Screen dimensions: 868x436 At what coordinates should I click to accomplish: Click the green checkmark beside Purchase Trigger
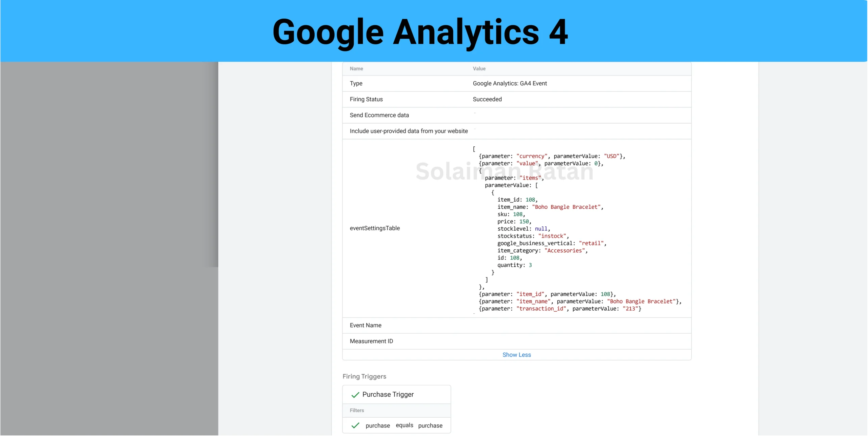[x=355, y=395]
